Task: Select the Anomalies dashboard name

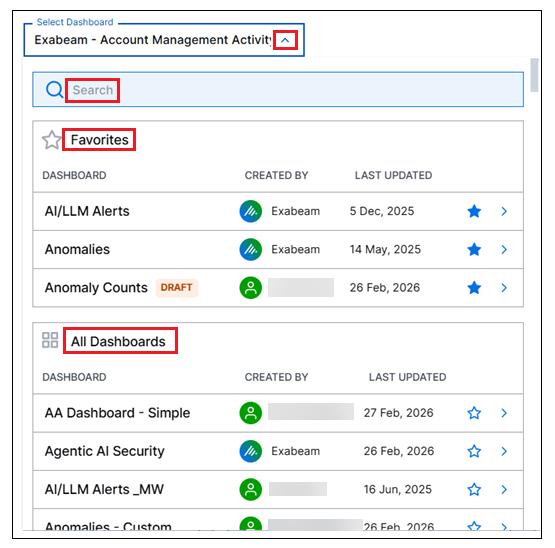Action: [x=77, y=250]
